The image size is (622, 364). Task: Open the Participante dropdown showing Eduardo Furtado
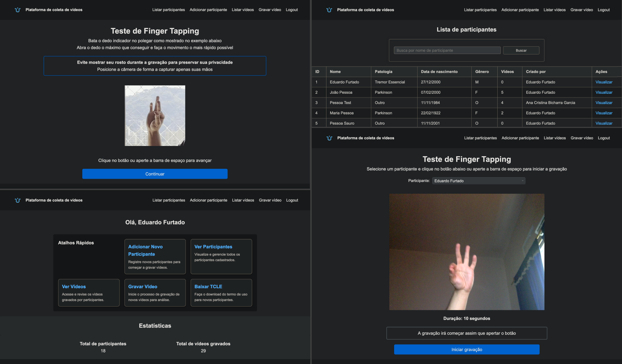coord(479,181)
